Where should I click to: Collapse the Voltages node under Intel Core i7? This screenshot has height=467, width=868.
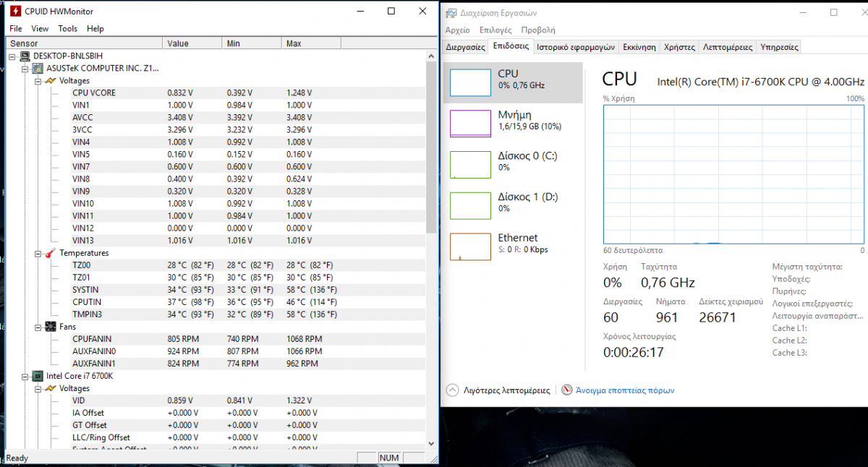tap(37, 388)
